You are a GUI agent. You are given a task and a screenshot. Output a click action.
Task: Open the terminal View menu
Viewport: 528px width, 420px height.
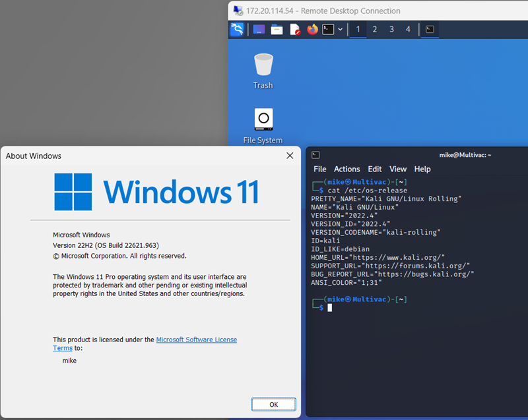click(398, 169)
